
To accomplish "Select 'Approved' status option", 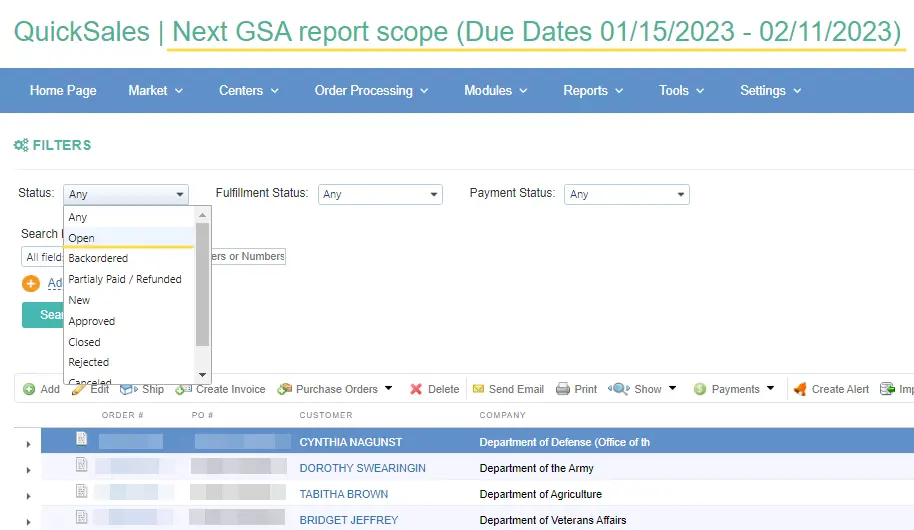I will coord(129,321).
